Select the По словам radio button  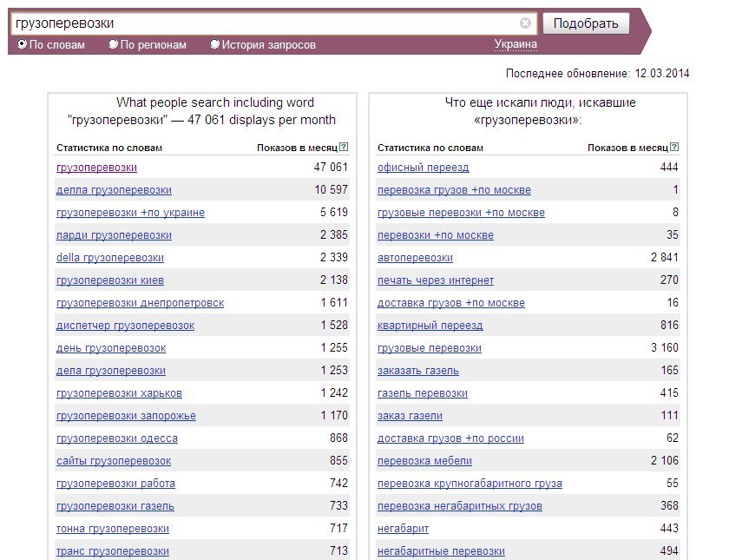coord(22,44)
